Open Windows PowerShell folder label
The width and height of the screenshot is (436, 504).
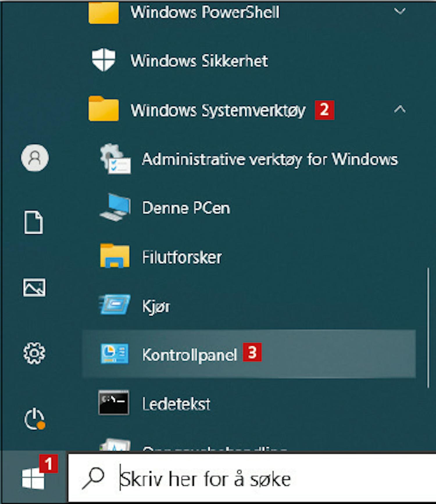point(205,12)
